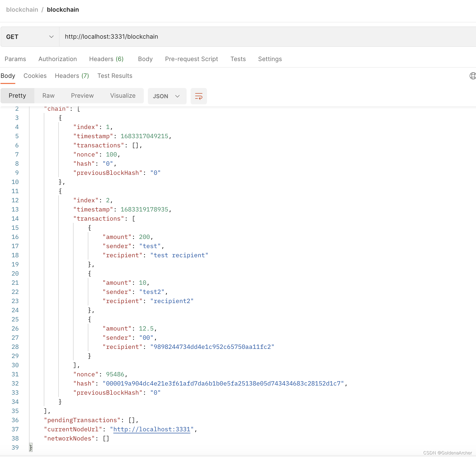Click the sender value "test2"
The height and width of the screenshot is (457, 476).
point(152,292)
